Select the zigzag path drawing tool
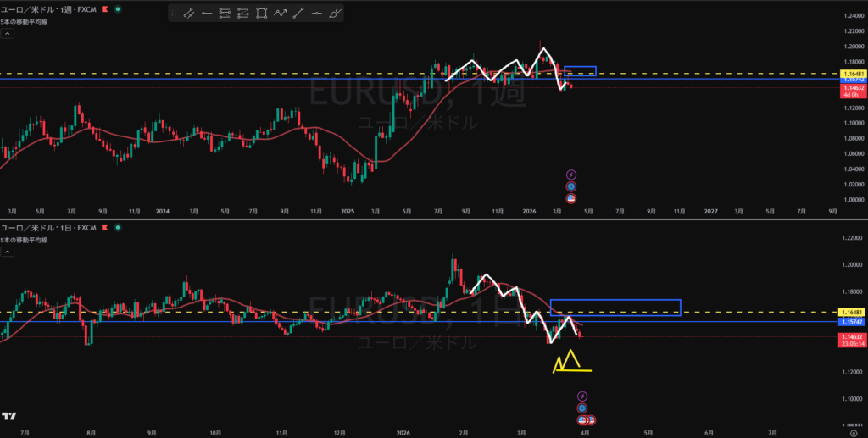The image size is (868, 438). tap(280, 13)
